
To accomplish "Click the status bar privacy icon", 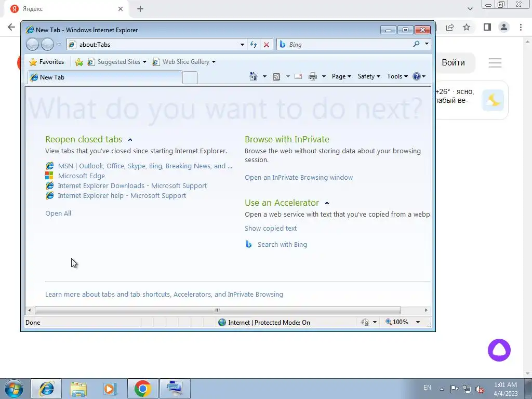I will 365,322.
